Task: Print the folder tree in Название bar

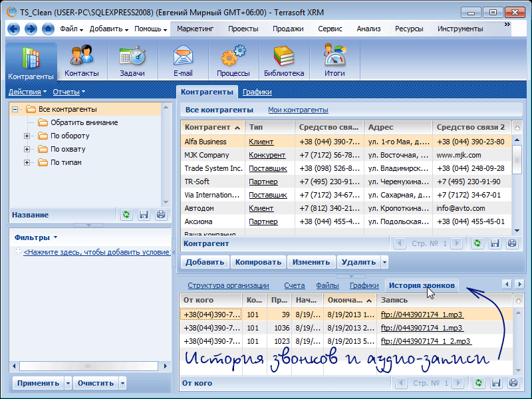Action: [x=161, y=215]
